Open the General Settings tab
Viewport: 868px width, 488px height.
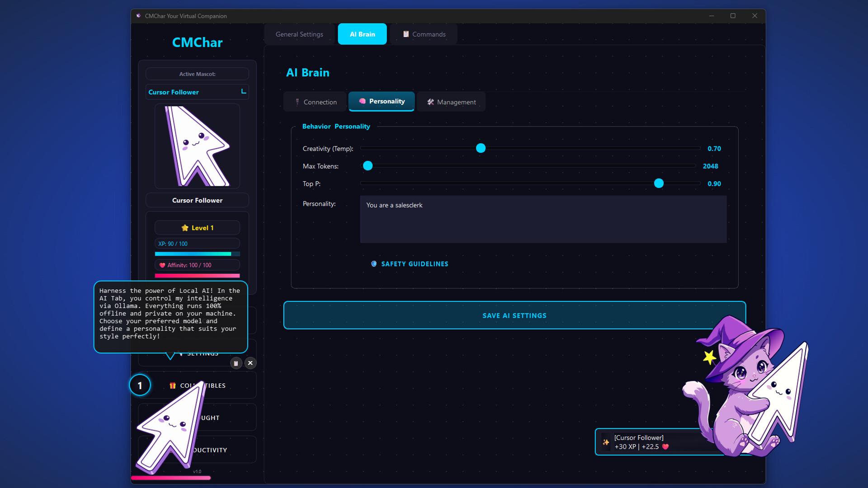299,34
